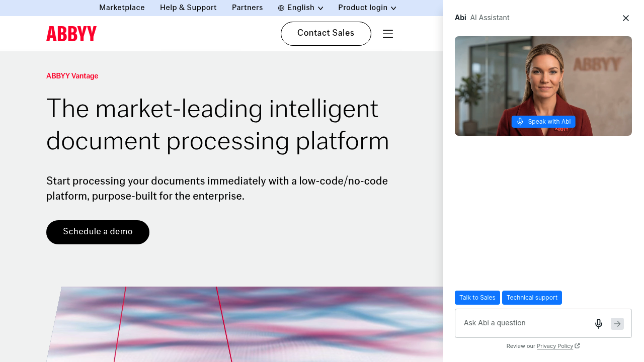Click the send arrow button
Screen dimensions: 644x362
tap(617, 324)
